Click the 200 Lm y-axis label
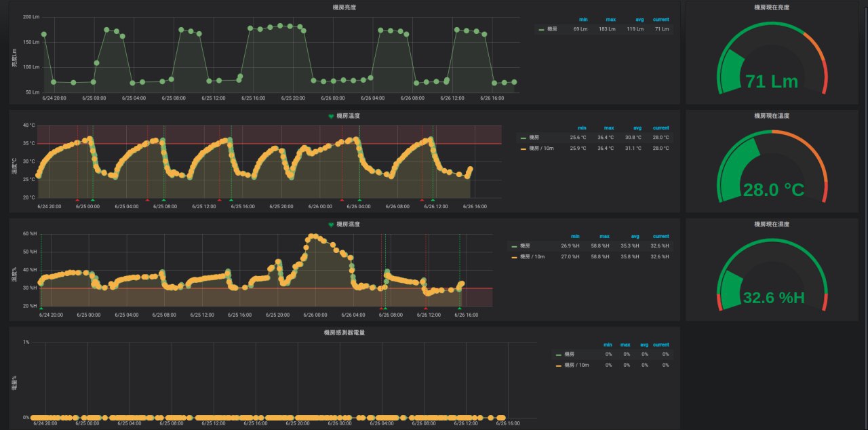The height and width of the screenshot is (430, 868). click(31, 17)
